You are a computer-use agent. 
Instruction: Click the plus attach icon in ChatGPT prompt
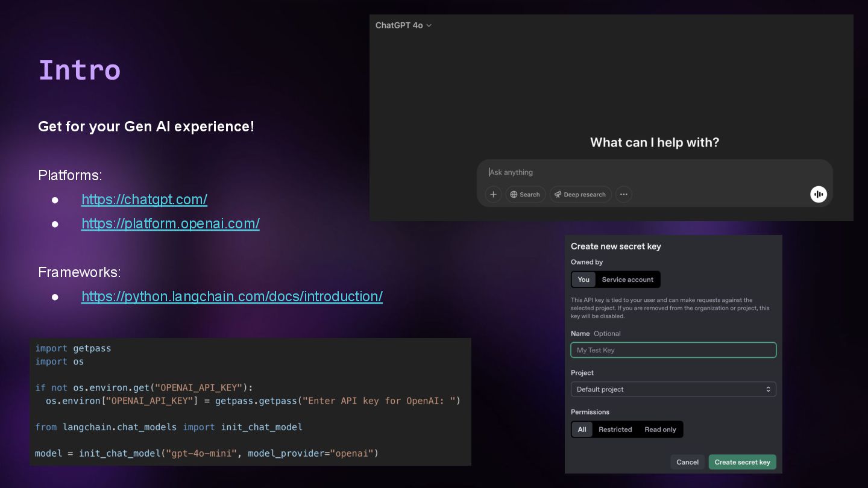pyautogui.click(x=493, y=195)
